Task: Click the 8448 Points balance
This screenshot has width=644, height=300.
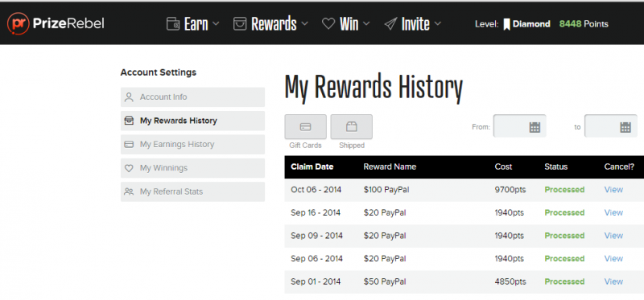Action: 584,24
